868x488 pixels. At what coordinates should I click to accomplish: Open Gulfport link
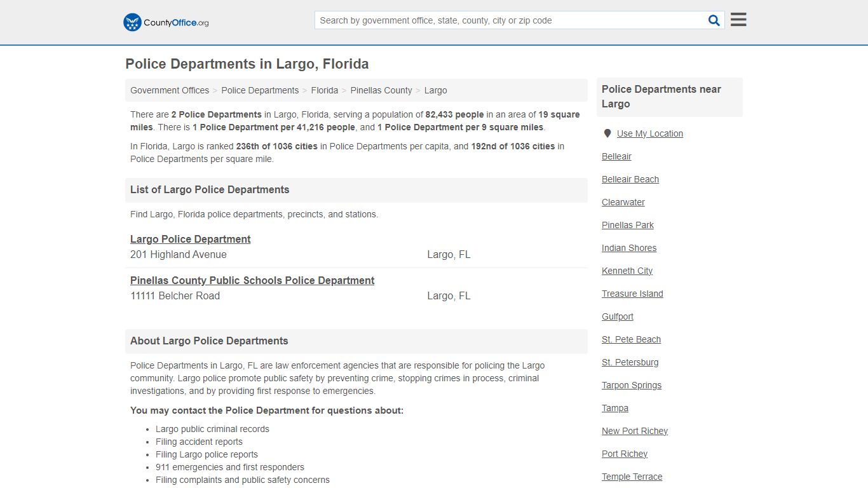tap(618, 316)
